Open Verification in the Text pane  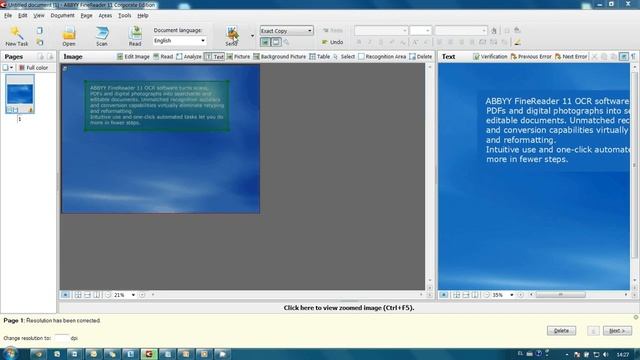(x=490, y=57)
